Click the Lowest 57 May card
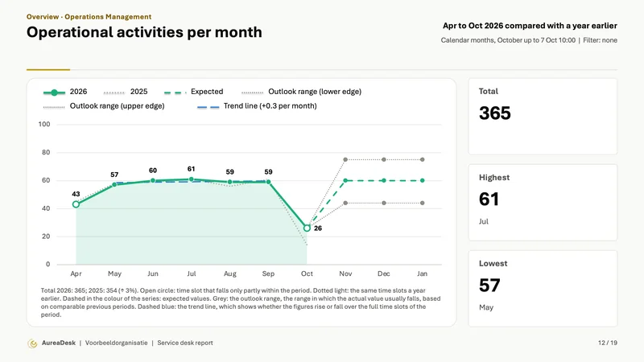Screen dimensions: 644x362 pyautogui.click(x=543, y=289)
